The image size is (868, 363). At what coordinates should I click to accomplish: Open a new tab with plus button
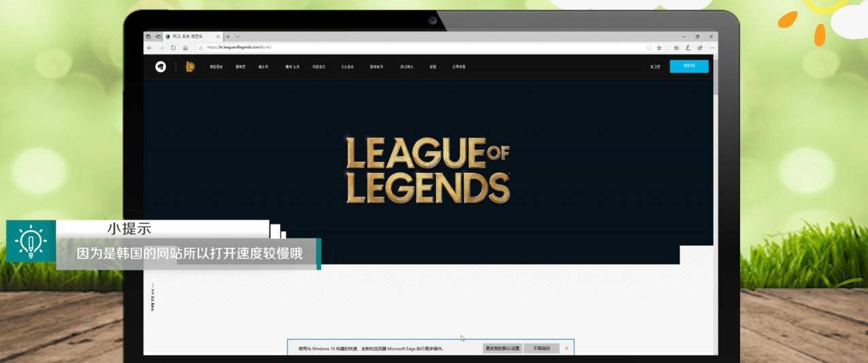point(228,37)
